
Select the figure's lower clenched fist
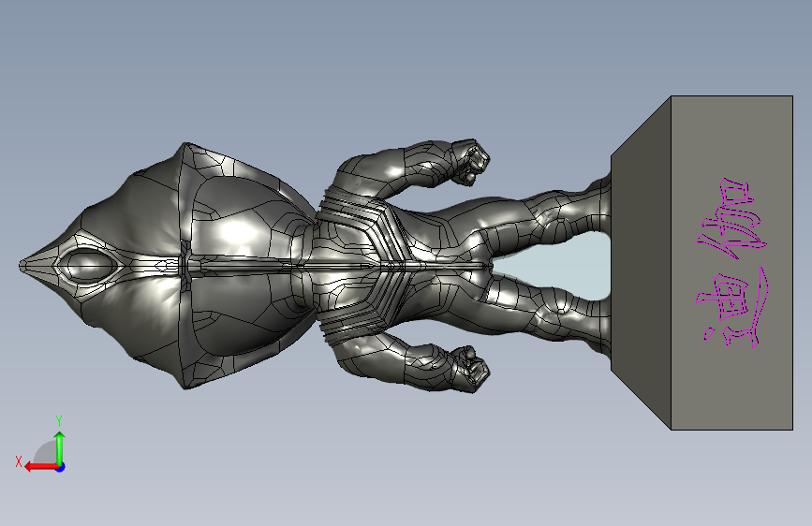click(x=469, y=369)
